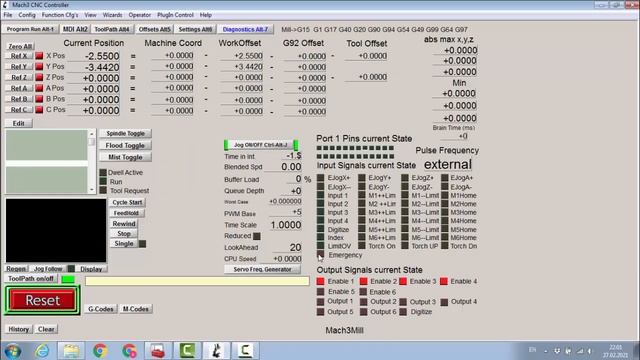The image size is (640, 360).
Task: Open the File menu
Action: tap(8, 15)
